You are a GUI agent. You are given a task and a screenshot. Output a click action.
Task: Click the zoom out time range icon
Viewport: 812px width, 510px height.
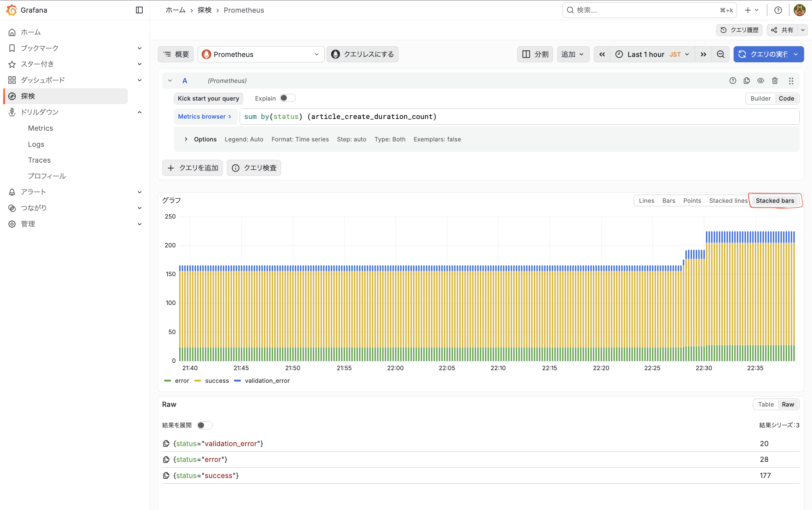[720, 54]
